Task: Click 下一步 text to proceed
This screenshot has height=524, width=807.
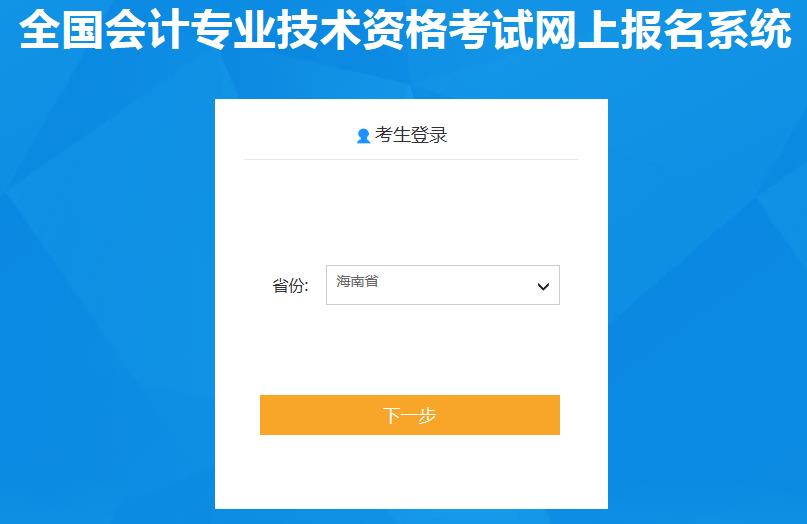Action: coord(410,415)
